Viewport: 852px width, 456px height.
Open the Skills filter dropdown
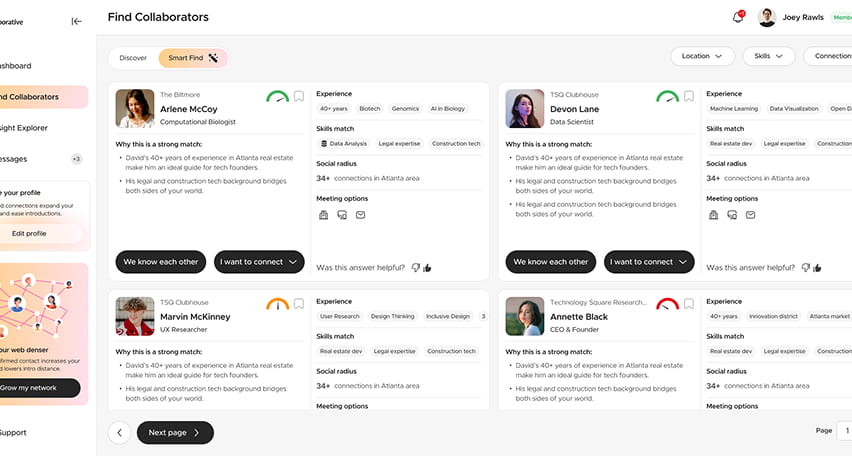[x=768, y=56]
